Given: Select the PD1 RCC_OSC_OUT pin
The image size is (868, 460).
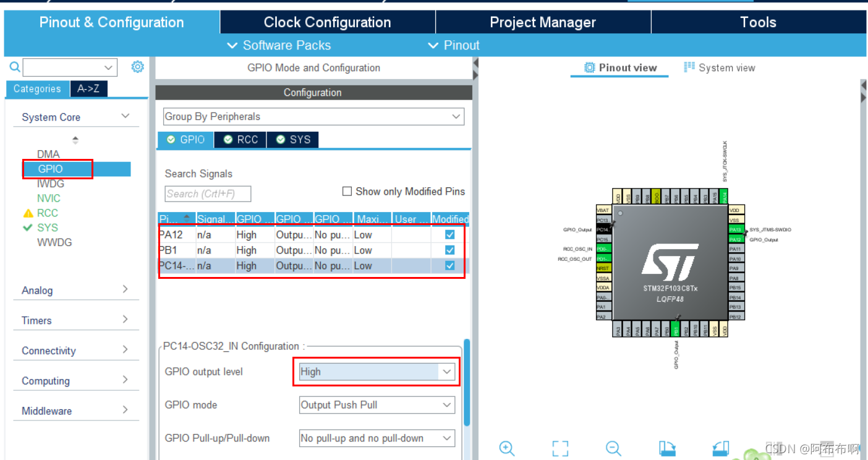Looking at the screenshot, I should pyautogui.click(x=604, y=258).
